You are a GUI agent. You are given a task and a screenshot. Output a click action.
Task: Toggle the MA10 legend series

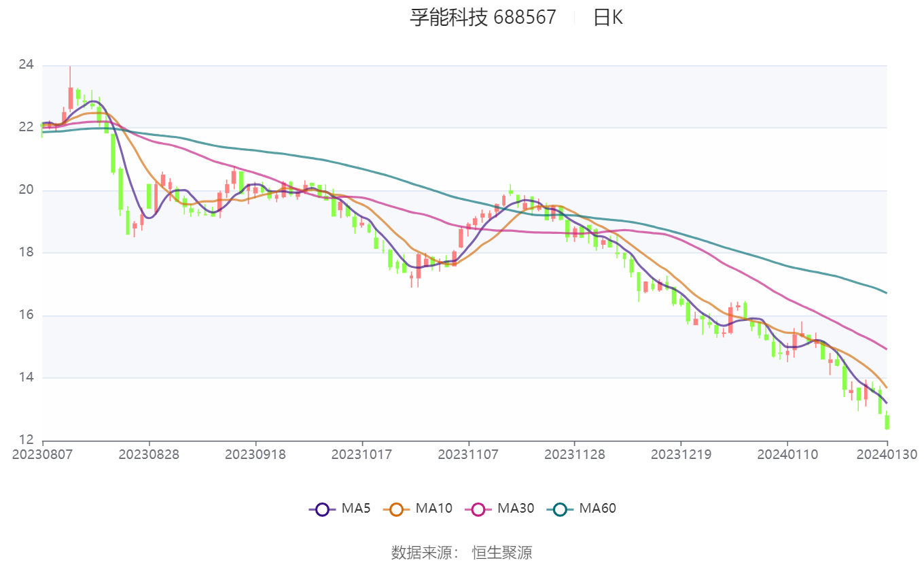tap(417, 509)
